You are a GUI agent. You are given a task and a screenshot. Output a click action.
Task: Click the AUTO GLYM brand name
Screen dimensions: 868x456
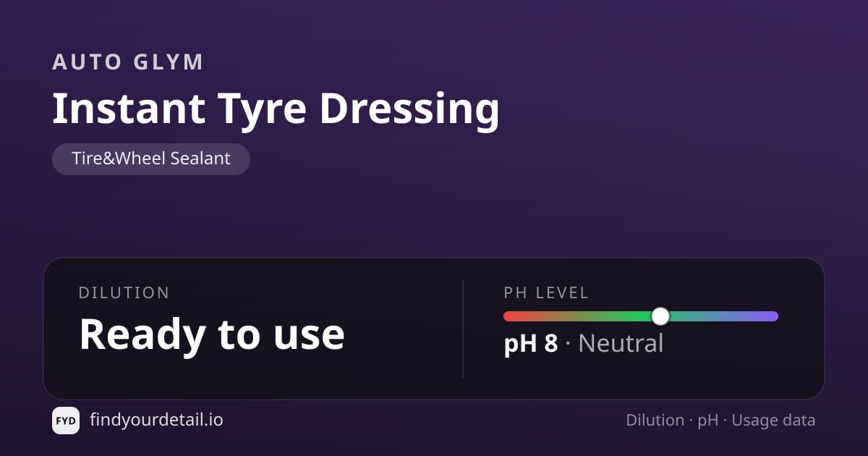128,62
